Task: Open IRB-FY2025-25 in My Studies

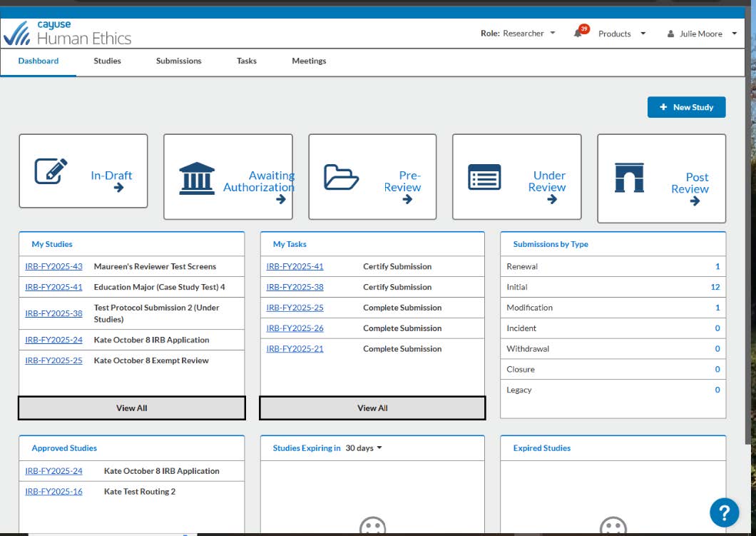Action: (x=54, y=360)
